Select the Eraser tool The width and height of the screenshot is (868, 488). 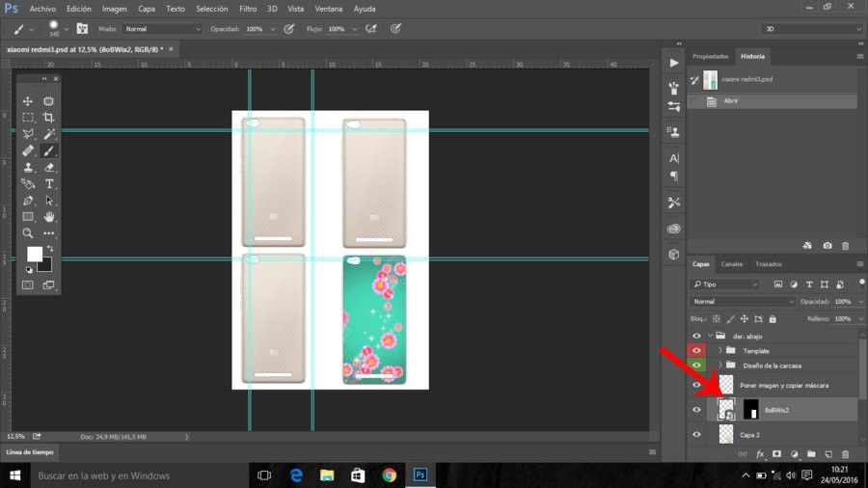(49, 167)
